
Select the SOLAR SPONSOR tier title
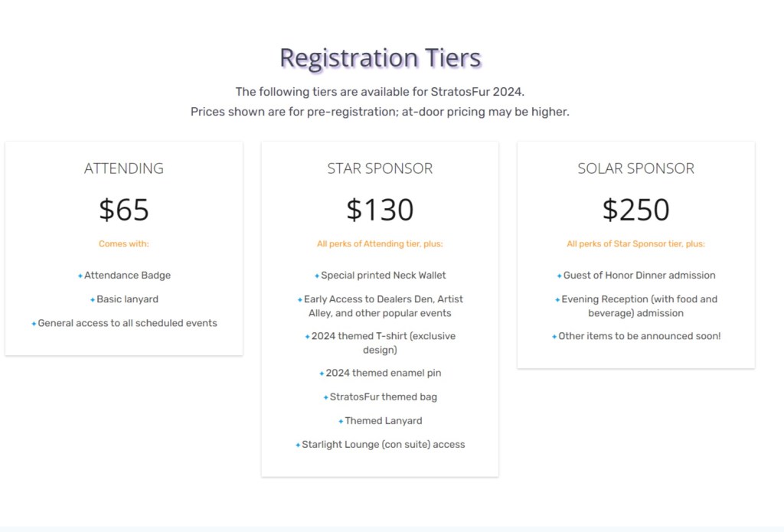tap(635, 168)
